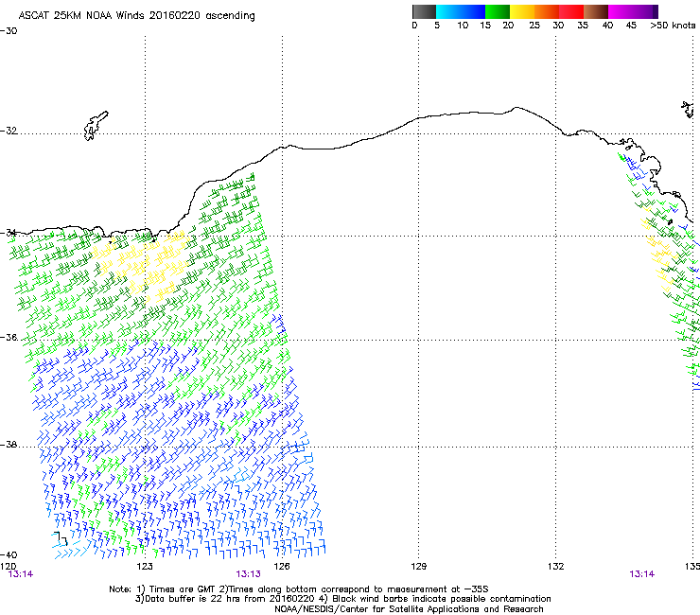
Task: Click the "5" legend scale label
Action: pyautogui.click(x=437, y=26)
